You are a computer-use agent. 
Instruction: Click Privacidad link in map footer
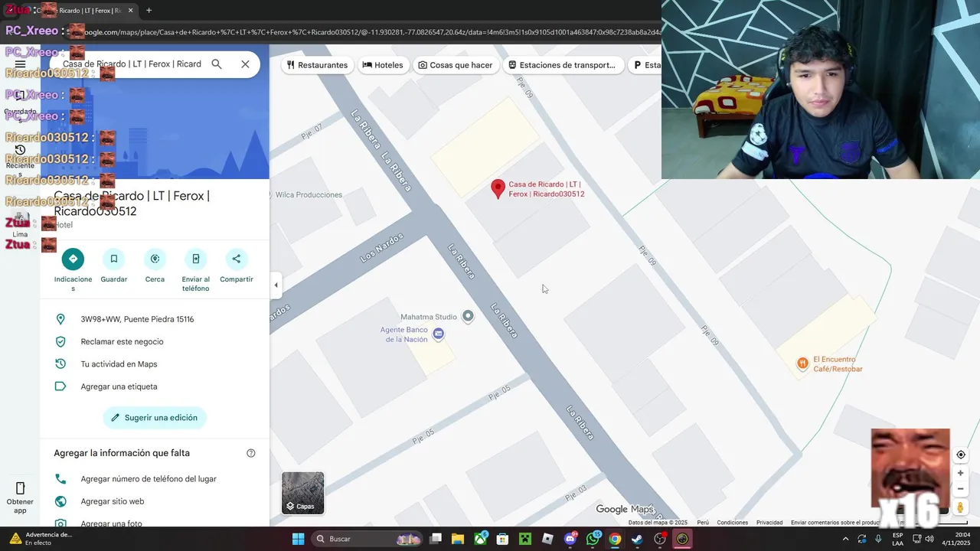click(x=769, y=523)
